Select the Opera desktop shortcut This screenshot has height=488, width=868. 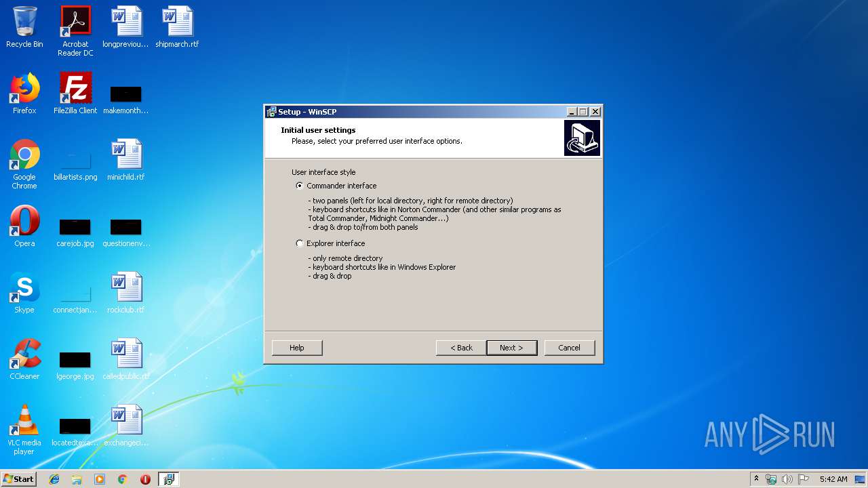coord(24,226)
